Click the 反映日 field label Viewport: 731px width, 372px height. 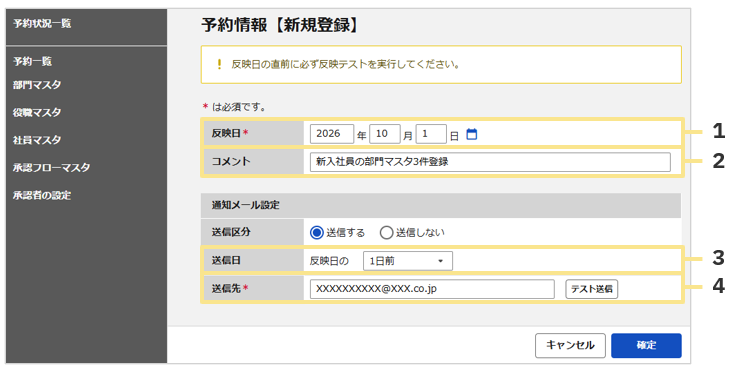click(x=226, y=133)
